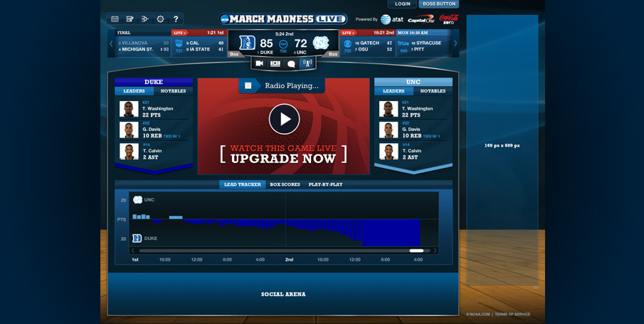Click T. Washington photo in Duke leaders
Image resolution: width=644 pixels, height=324 pixels.
129,110
